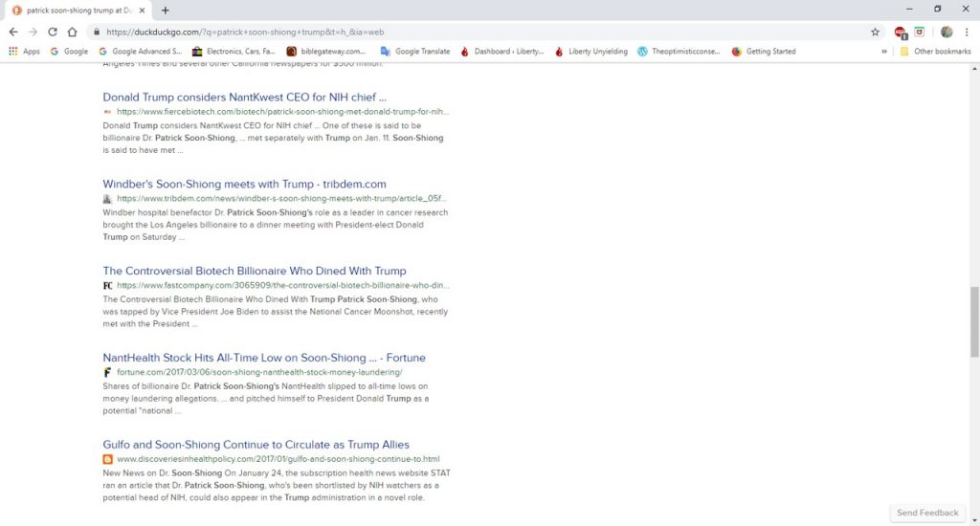Open Windber's Soon-Shiong meets with Trump result

244,184
